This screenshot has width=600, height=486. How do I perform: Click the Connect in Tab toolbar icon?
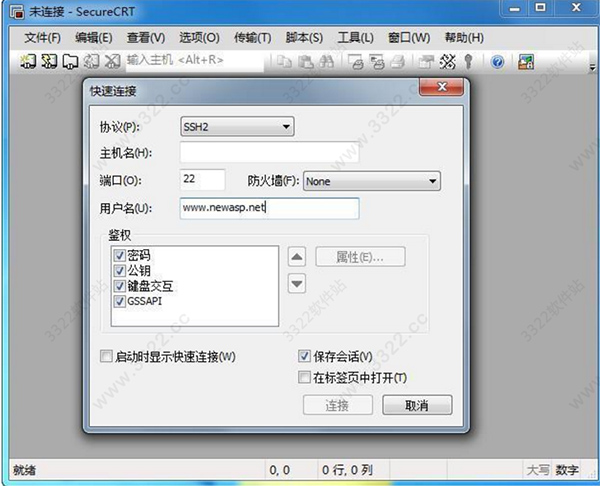(x=70, y=61)
